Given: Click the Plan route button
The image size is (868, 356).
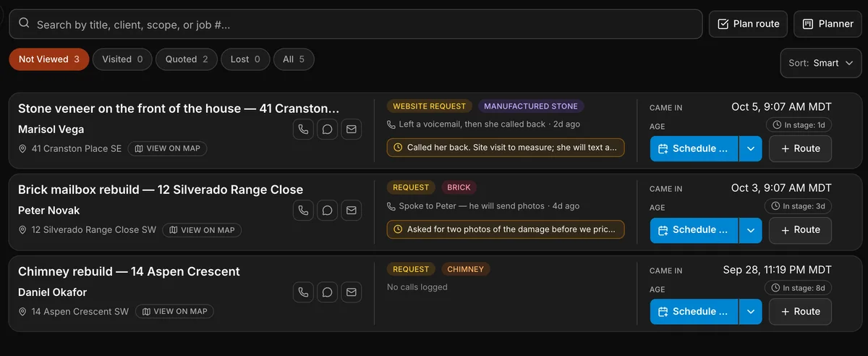Looking at the screenshot, I should point(748,24).
